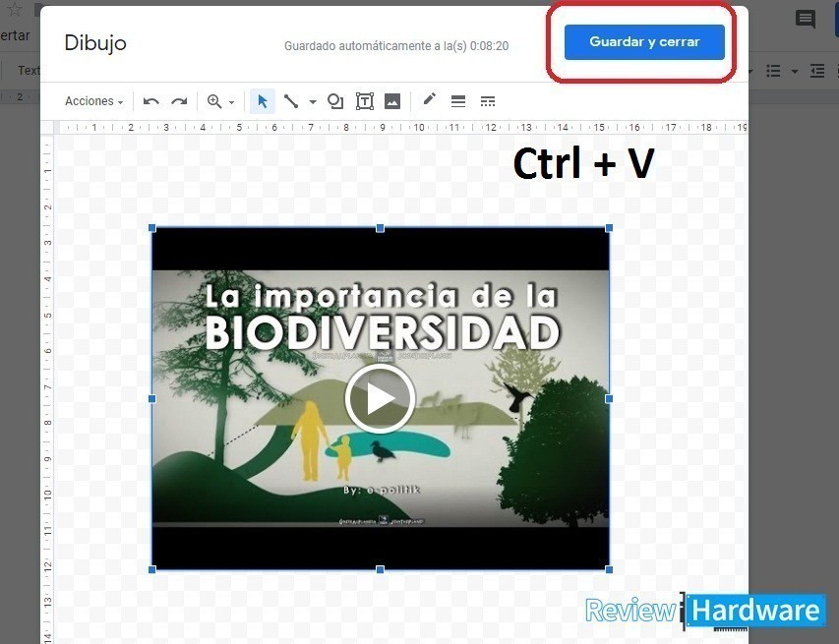Click the top-left resize handle of the image
Image resolution: width=839 pixels, height=644 pixels.
(151, 228)
